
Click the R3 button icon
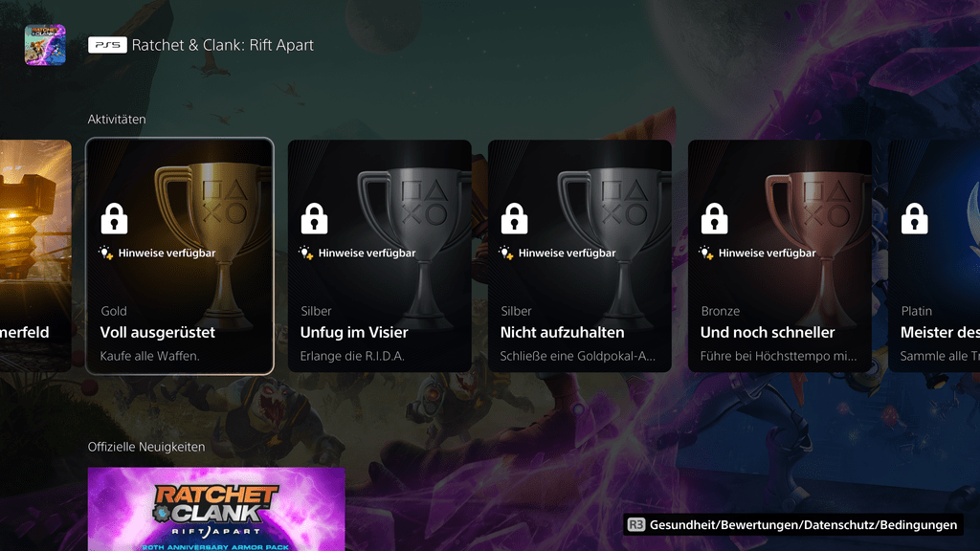pyautogui.click(x=636, y=525)
